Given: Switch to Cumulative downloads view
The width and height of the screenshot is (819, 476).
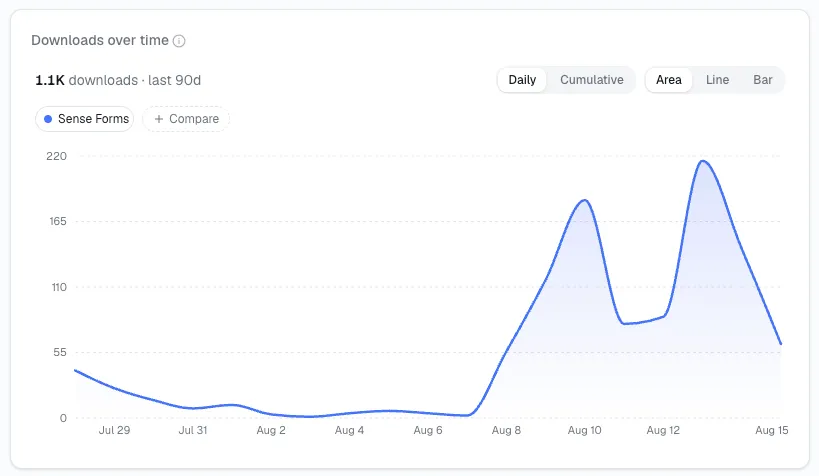Looking at the screenshot, I should 591,80.
